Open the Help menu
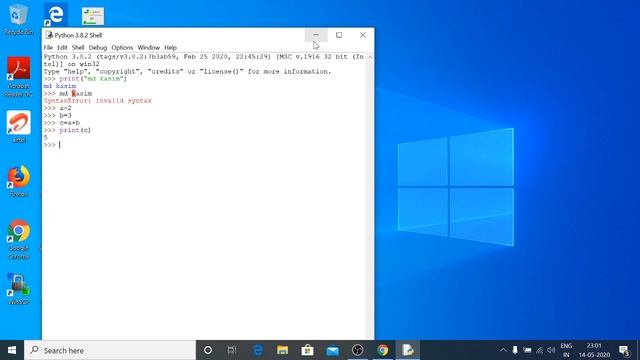The width and height of the screenshot is (640, 360). [170, 47]
